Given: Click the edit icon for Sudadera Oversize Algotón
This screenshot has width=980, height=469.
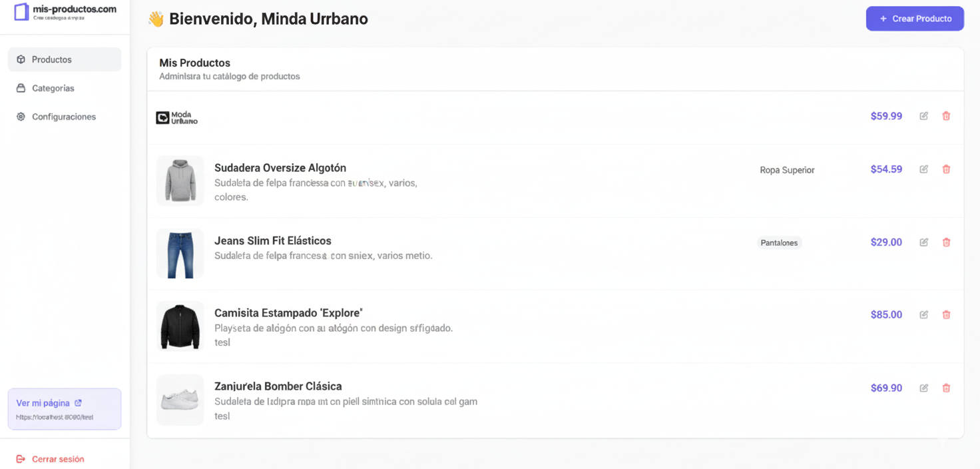Looking at the screenshot, I should click(x=923, y=169).
